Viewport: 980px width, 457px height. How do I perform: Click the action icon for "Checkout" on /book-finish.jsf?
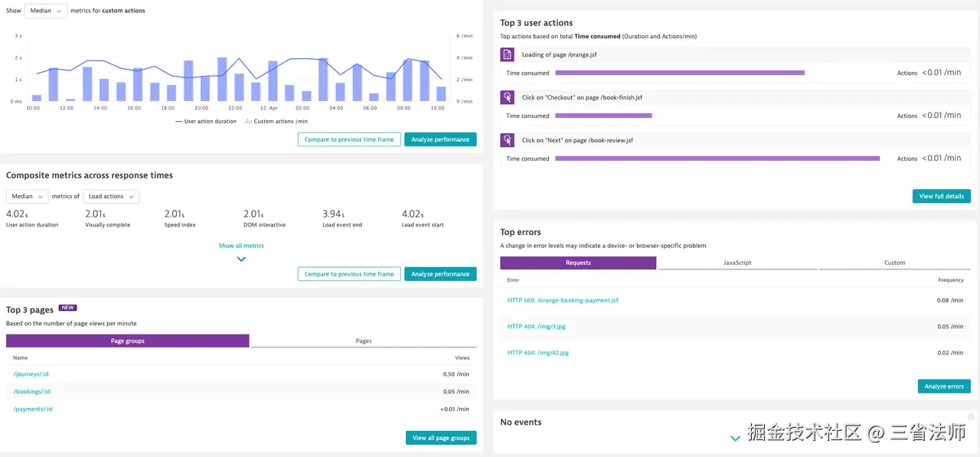click(x=507, y=98)
